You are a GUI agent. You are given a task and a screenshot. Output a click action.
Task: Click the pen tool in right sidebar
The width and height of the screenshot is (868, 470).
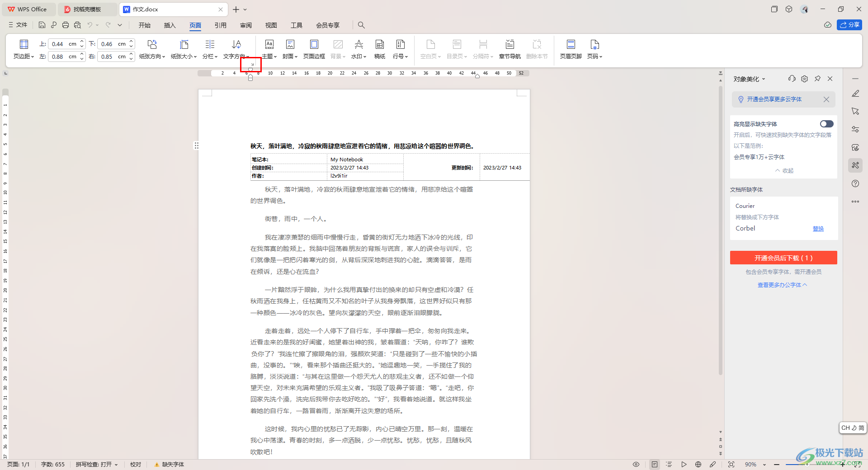tap(855, 94)
